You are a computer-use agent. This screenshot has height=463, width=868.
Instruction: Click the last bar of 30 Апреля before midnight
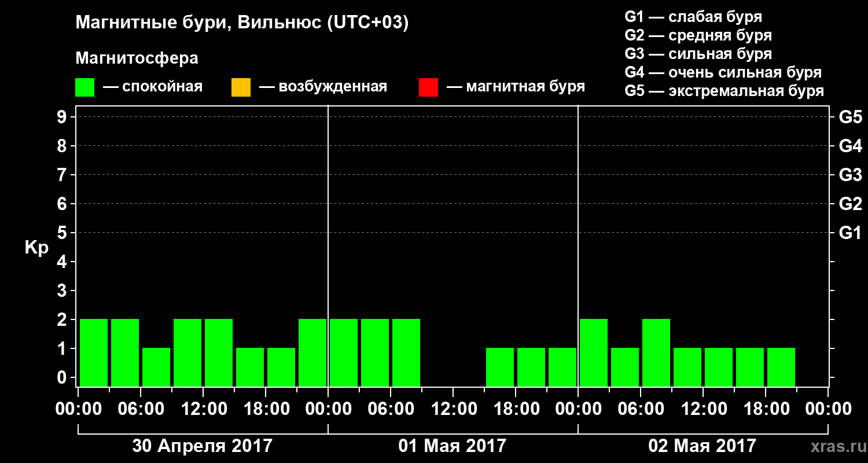pos(312,352)
